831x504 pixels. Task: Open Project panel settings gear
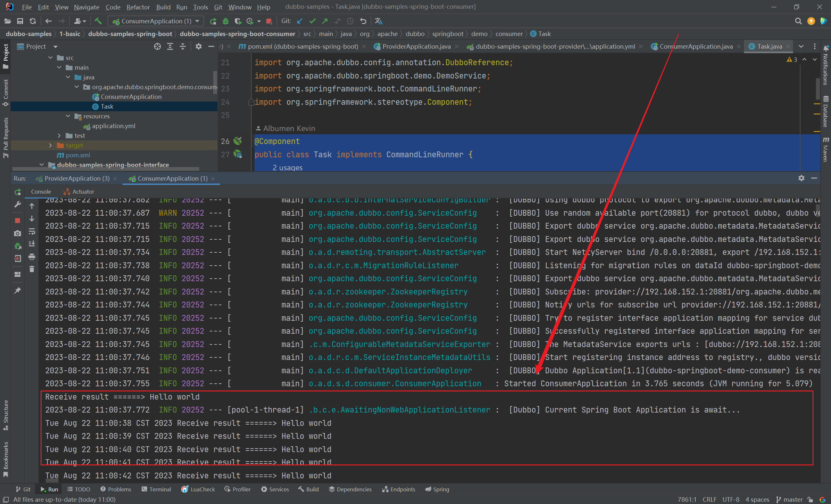pyautogui.click(x=199, y=46)
